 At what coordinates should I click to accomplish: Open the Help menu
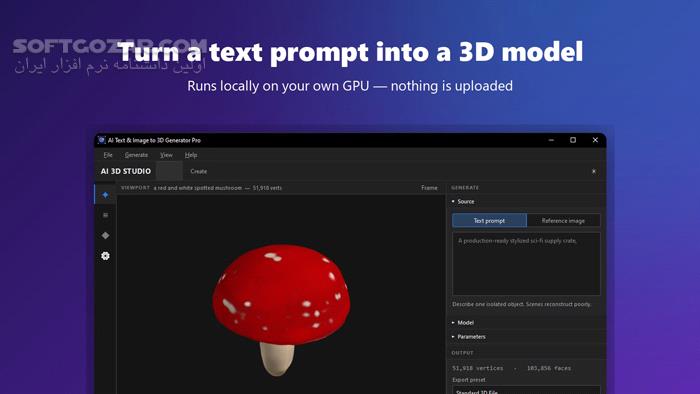191,155
